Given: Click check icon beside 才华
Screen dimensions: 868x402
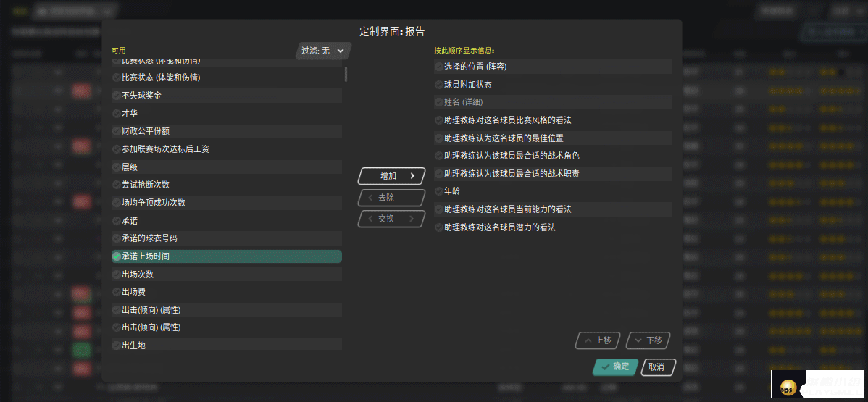Looking at the screenshot, I should click(x=116, y=114).
